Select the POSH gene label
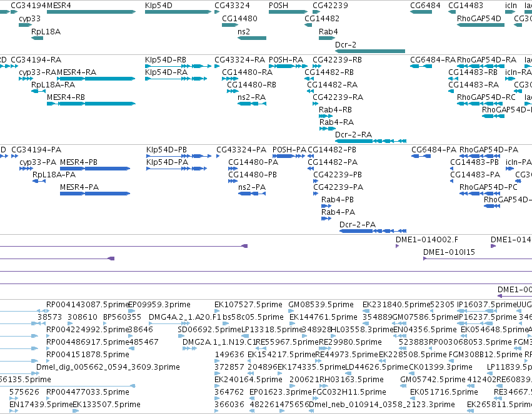 point(278,6)
